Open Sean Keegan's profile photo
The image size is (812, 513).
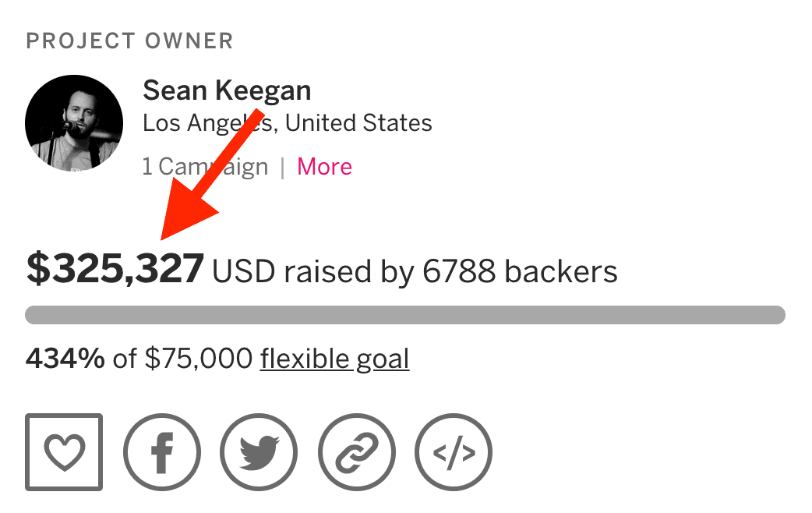pyautogui.click(x=74, y=123)
